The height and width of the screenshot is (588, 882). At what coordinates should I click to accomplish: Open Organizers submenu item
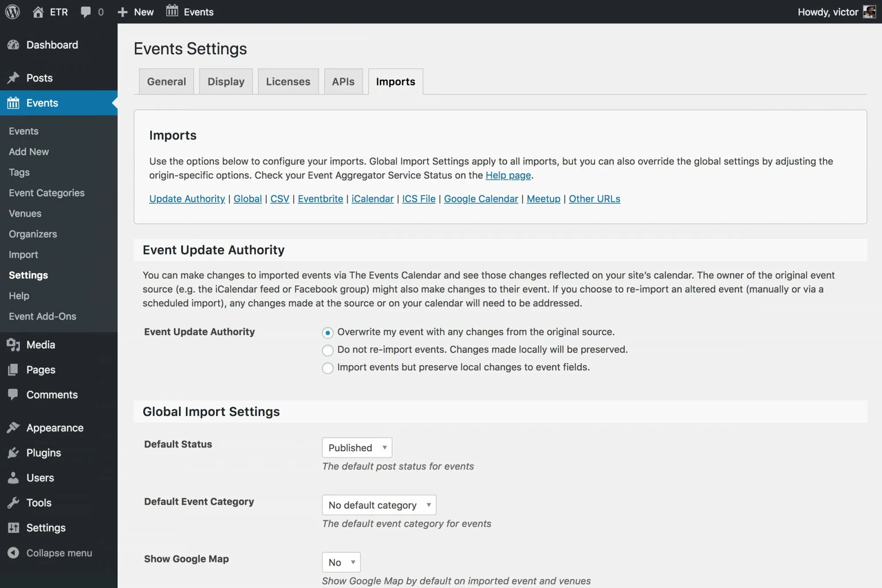click(33, 234)
